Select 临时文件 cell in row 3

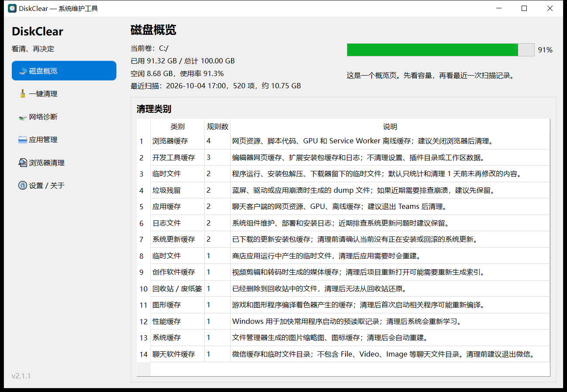pos(177,174)
